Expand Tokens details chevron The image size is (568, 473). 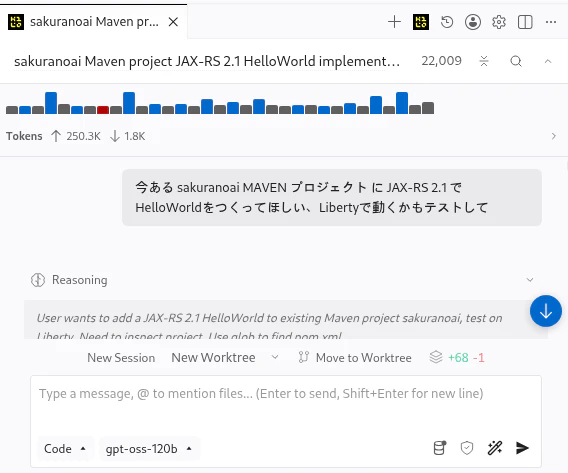coord(553,136)
